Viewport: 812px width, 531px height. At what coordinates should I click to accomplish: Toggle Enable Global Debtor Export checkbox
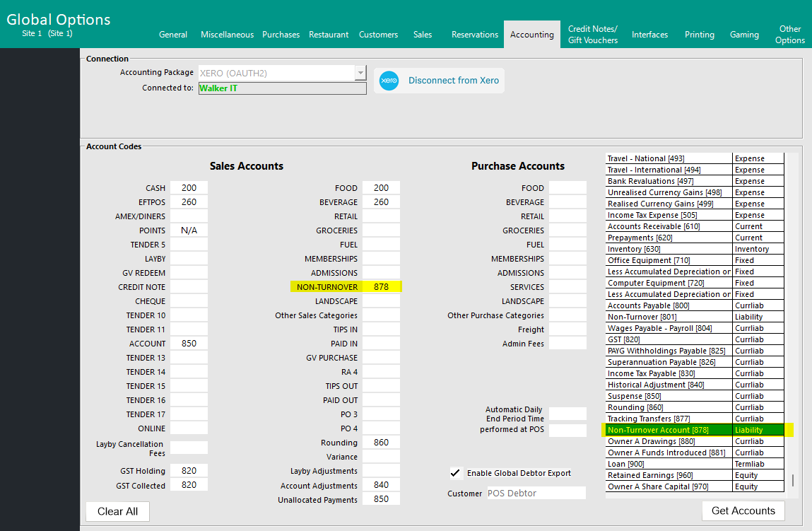(456, 473)
